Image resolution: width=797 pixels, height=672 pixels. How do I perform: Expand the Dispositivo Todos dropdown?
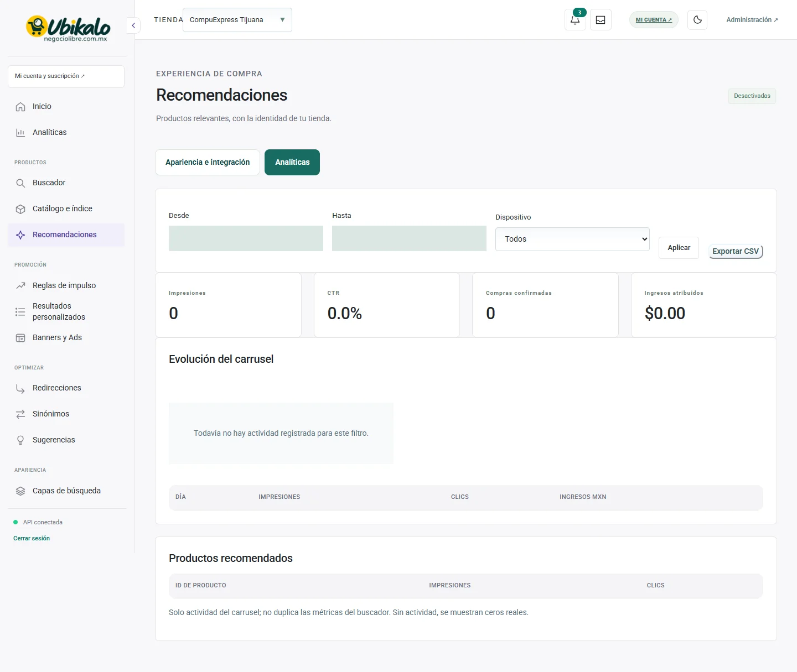pos(572,239)
